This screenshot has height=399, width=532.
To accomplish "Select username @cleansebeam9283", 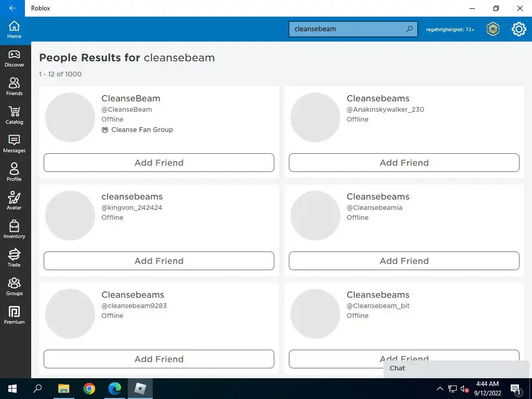I will (x=134, y=305).
